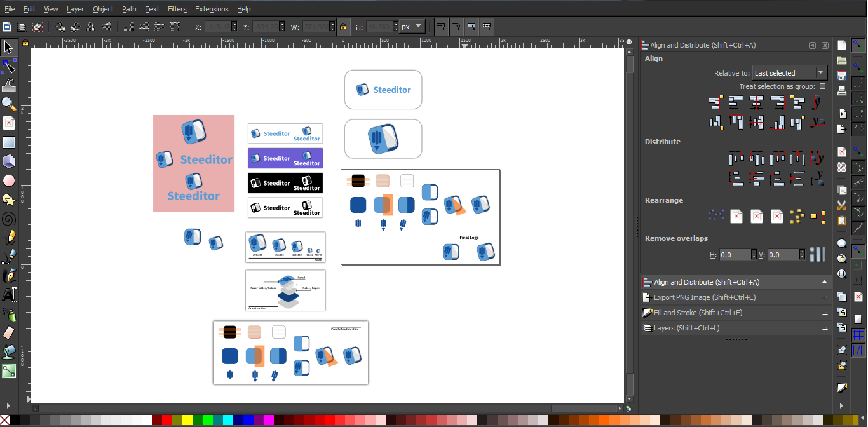Viewport: 868px width, 427px height.
Task: Expand Layers panel
Action: pos(736,328)
